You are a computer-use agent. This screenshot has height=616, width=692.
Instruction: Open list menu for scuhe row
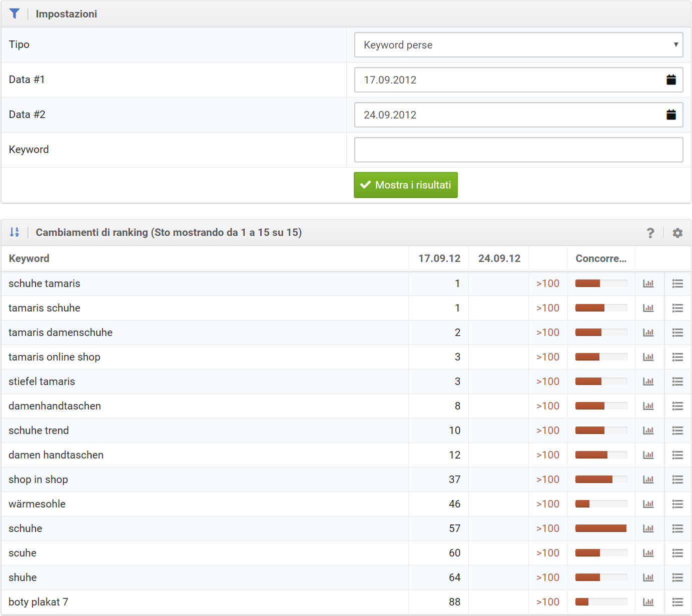[677, 553]
